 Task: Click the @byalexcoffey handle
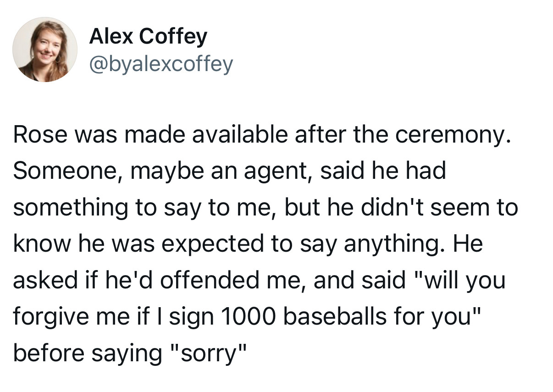(x=161, y=64)
